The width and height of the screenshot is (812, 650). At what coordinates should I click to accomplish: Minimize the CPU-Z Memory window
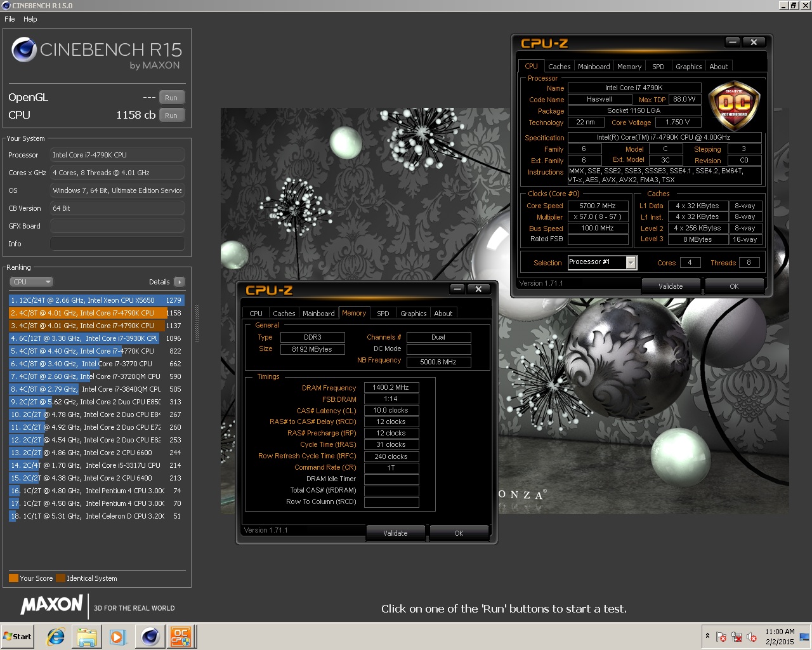(x=457, y=289)
